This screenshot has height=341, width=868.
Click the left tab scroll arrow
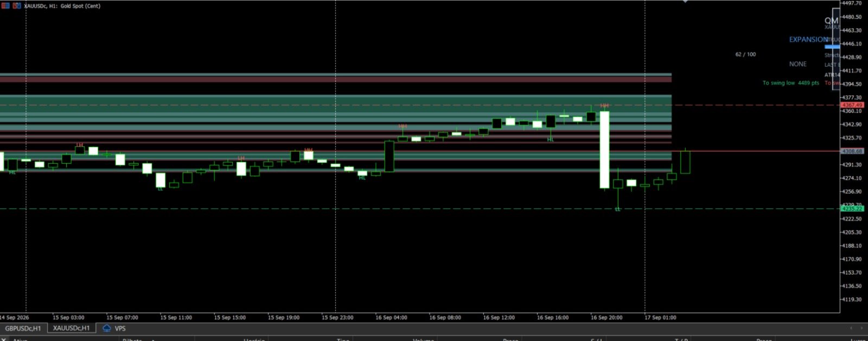pos(851,328)
